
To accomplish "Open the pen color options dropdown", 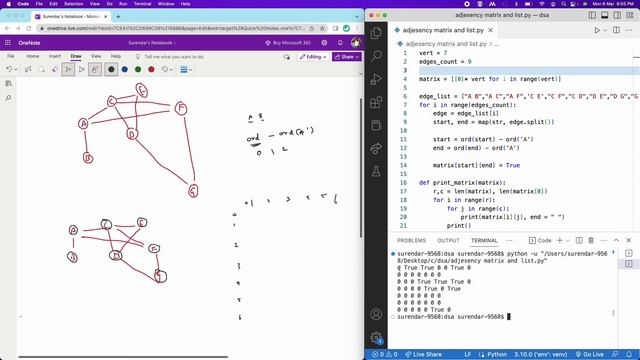I will point(167,69).
